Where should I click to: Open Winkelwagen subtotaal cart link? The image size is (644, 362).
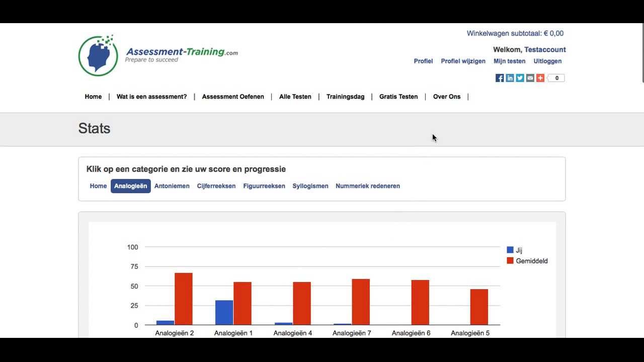click(x=515, y=34)
